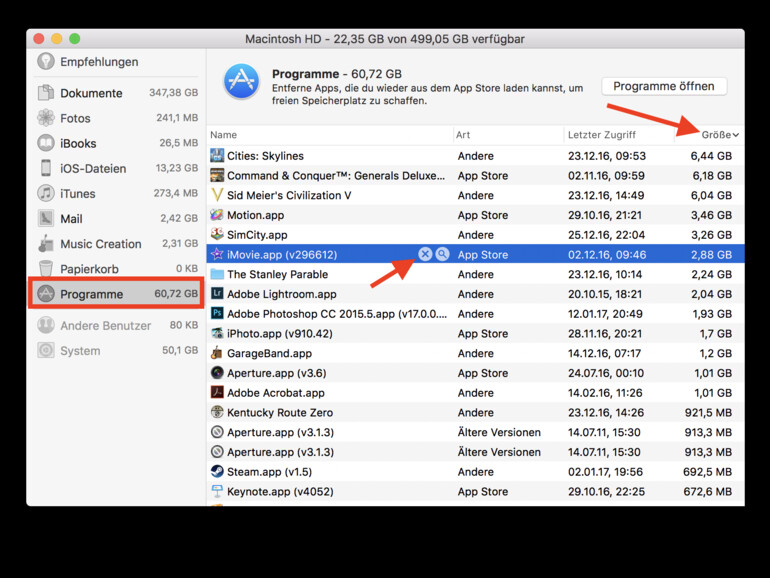Click the Adobe Photoshop Ps icon
The height and width of the screenshot is (578, 770).
pos(217,313)
